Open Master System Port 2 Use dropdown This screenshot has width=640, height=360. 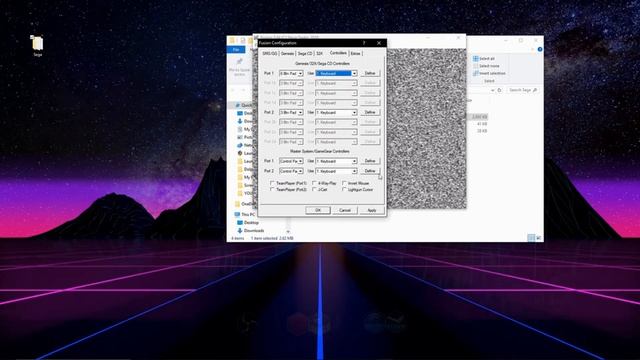coord(336,171)
